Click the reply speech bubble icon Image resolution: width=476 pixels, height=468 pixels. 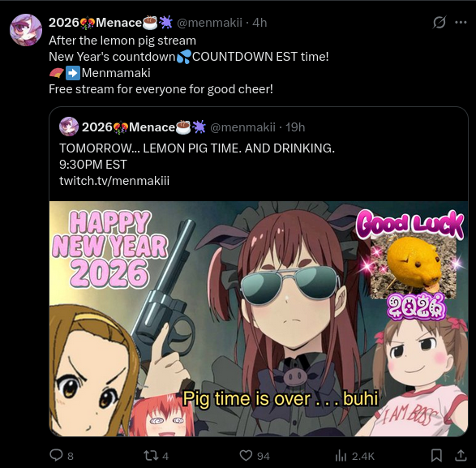(56, 455)
